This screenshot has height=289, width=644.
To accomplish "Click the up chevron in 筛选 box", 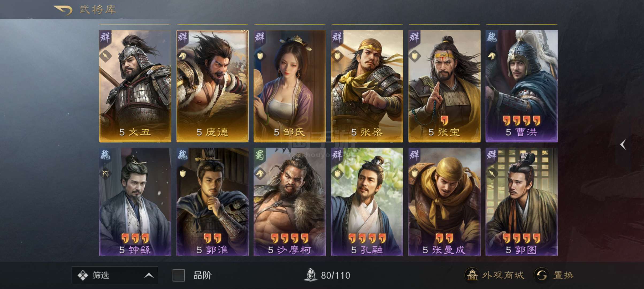I will (149, 275).
